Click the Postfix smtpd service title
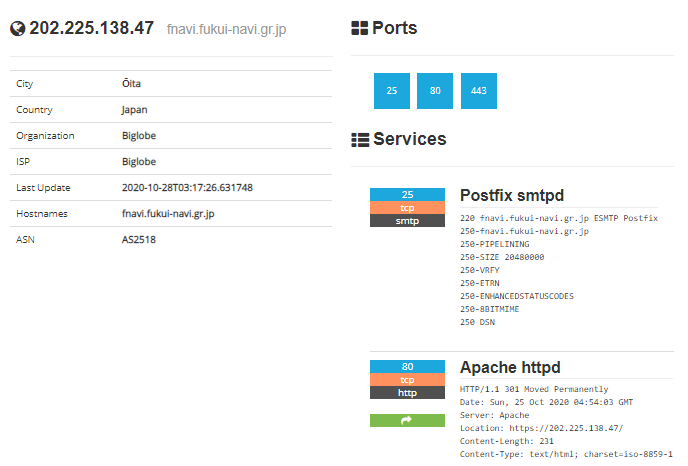The height and width of the screenshot is (466, 688). [512, 195]
